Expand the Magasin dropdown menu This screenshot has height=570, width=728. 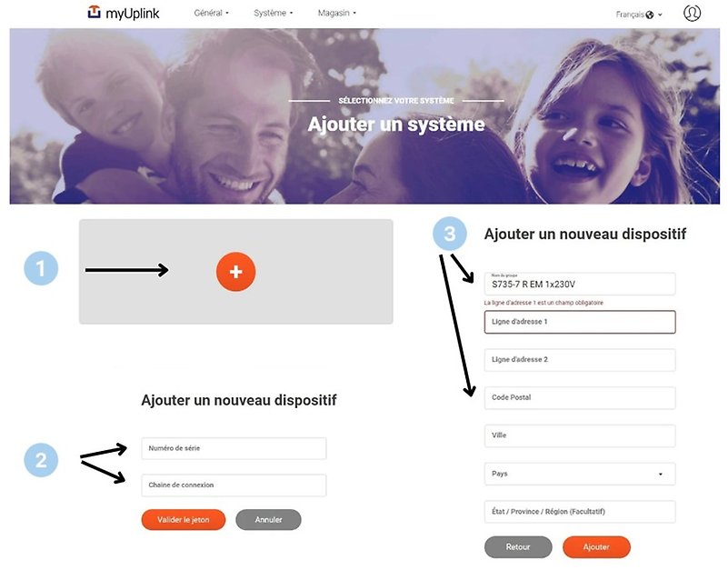(x=336, y=13)
